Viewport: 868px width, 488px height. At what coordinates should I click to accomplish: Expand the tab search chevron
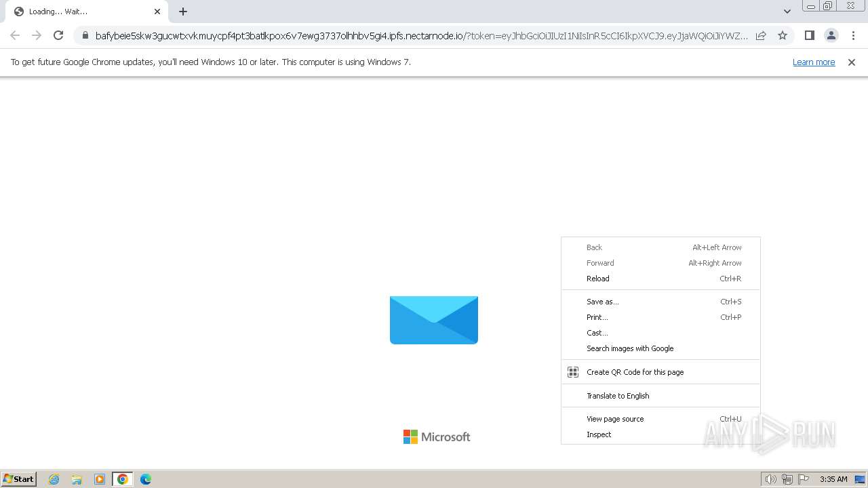tap(787, 12)
